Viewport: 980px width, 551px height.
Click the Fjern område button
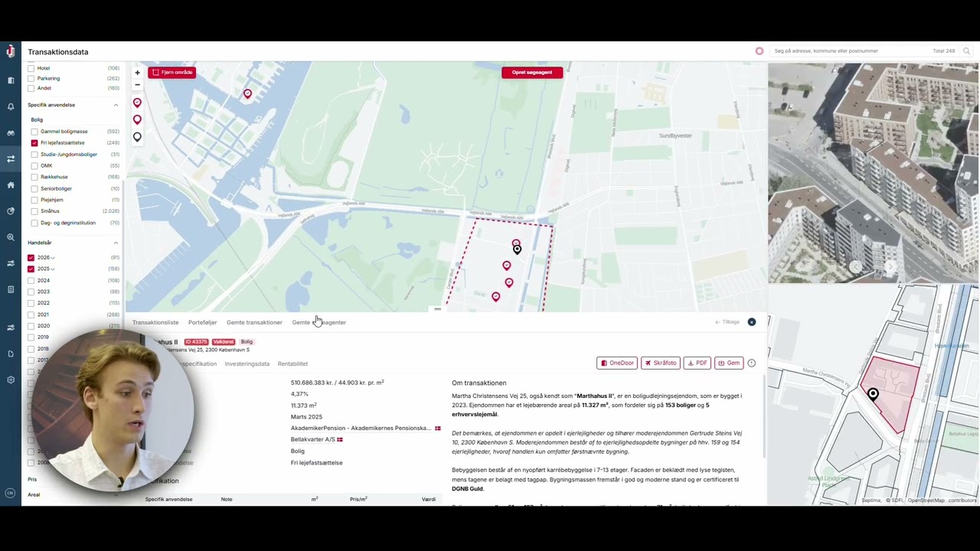(x=172, y=73)
